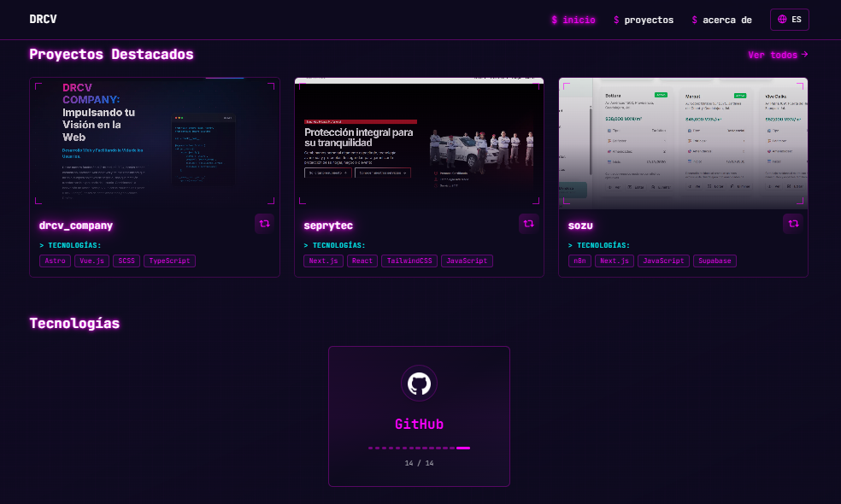
Task: Click the repost icon on drcv_company card
Action: pos(264,224)
